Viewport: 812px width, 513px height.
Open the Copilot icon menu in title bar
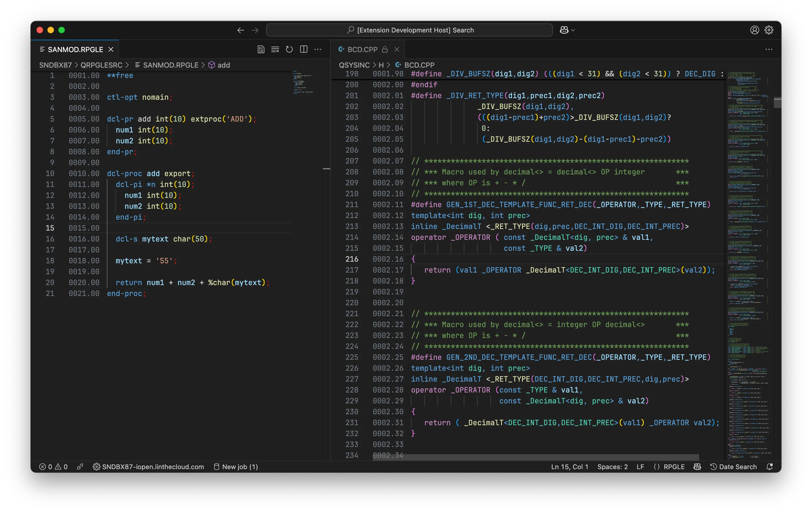564,30
